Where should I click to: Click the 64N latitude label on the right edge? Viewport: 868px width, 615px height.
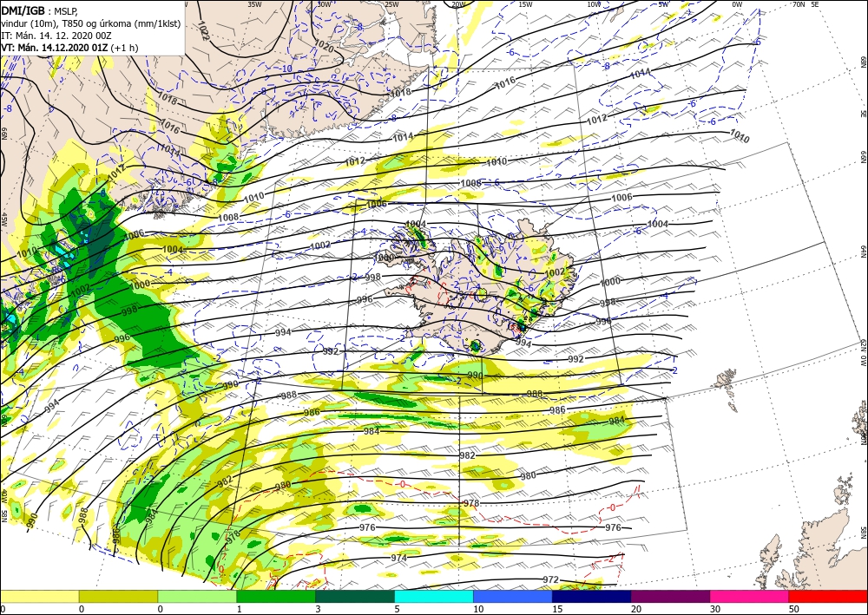point(863,252)
